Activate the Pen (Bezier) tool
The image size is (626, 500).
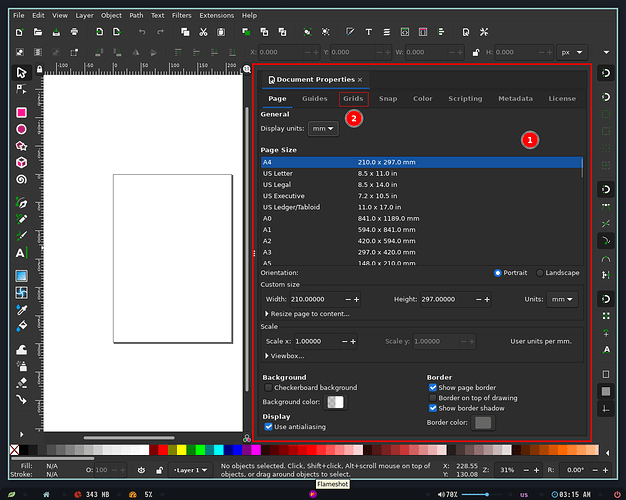(x=22, y=202)
